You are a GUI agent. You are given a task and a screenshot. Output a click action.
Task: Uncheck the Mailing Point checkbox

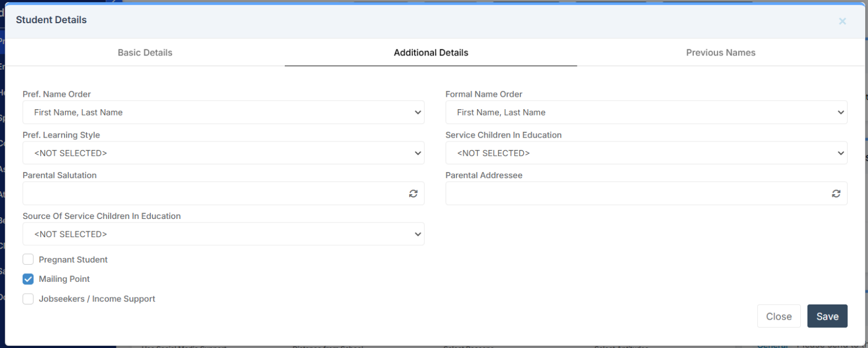coord(28,279)
